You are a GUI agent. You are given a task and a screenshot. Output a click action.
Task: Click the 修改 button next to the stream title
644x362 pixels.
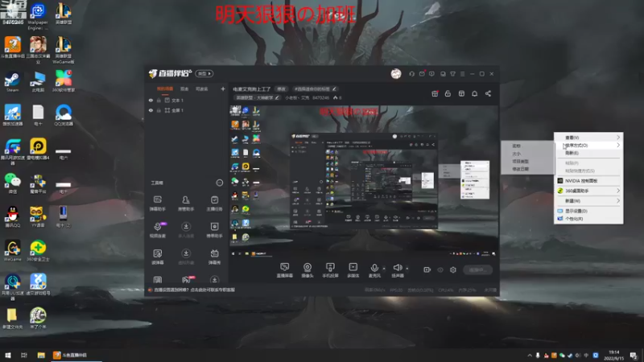(281, 88)
